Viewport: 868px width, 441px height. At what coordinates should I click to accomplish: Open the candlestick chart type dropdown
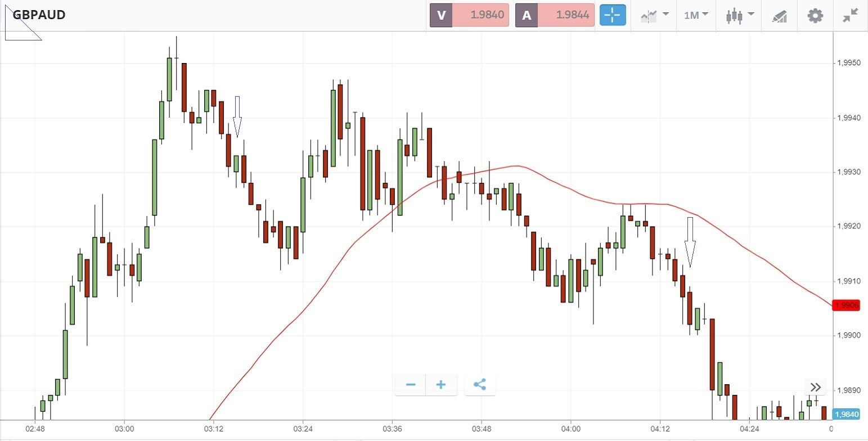739,15
